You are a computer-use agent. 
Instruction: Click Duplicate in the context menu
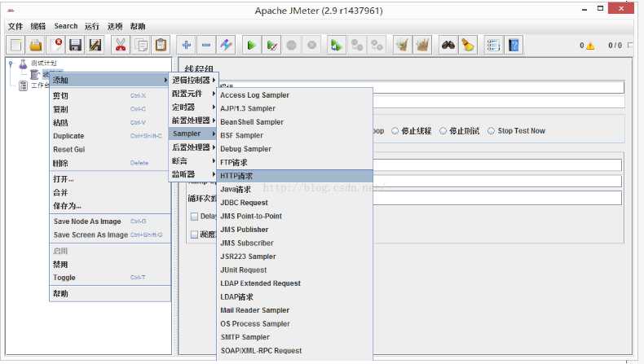tap(109, 136)
